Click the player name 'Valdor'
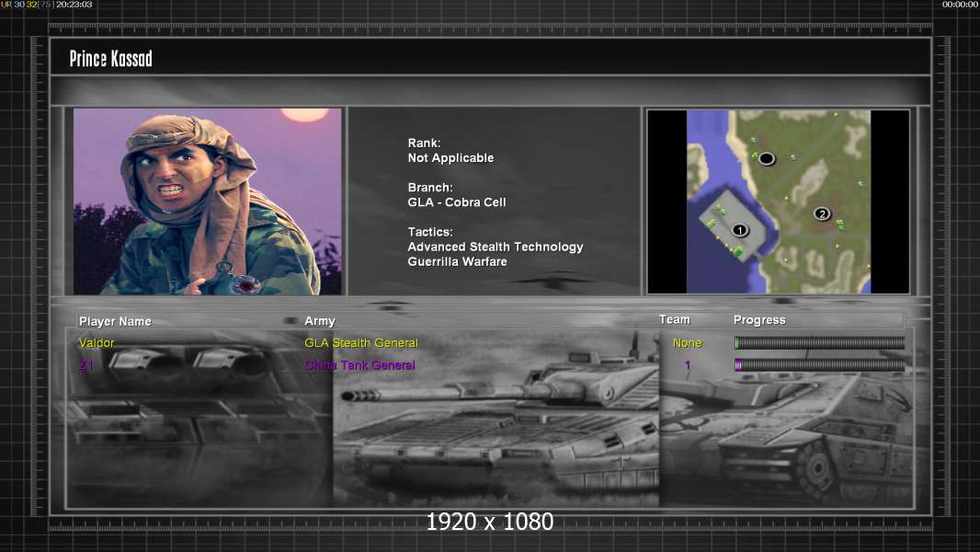980x552 pixels. point(97,343)
